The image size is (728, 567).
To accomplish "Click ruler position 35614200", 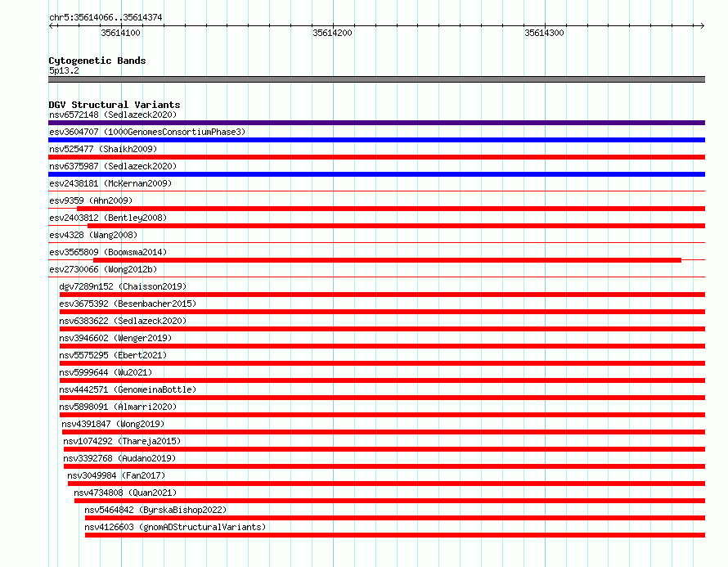I will tap(332, 33).
